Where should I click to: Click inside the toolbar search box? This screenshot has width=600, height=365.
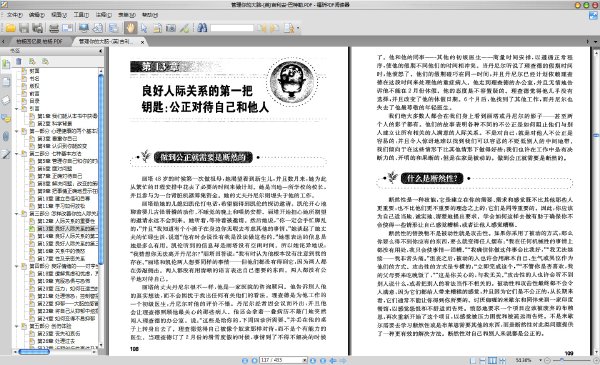coord(232,28)
